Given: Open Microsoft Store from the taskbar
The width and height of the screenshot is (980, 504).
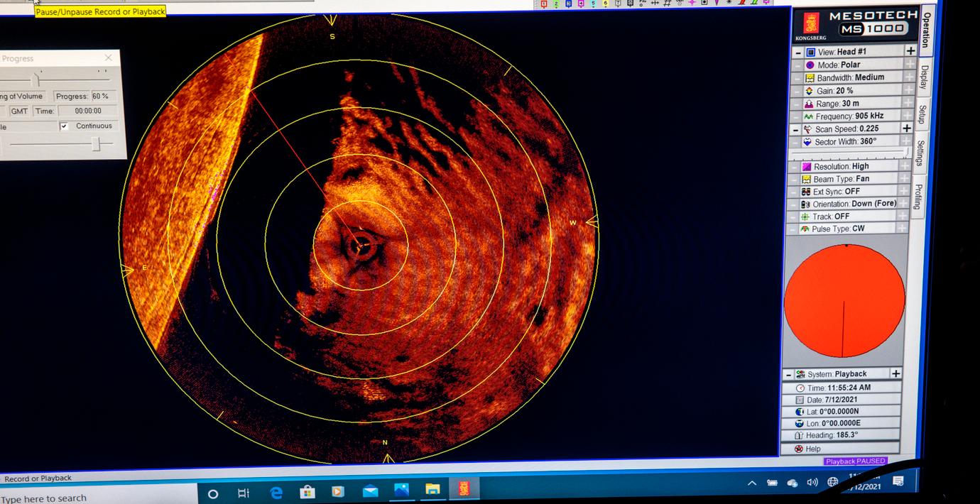Looking at the screenshot, I should (x=307, y=491).
